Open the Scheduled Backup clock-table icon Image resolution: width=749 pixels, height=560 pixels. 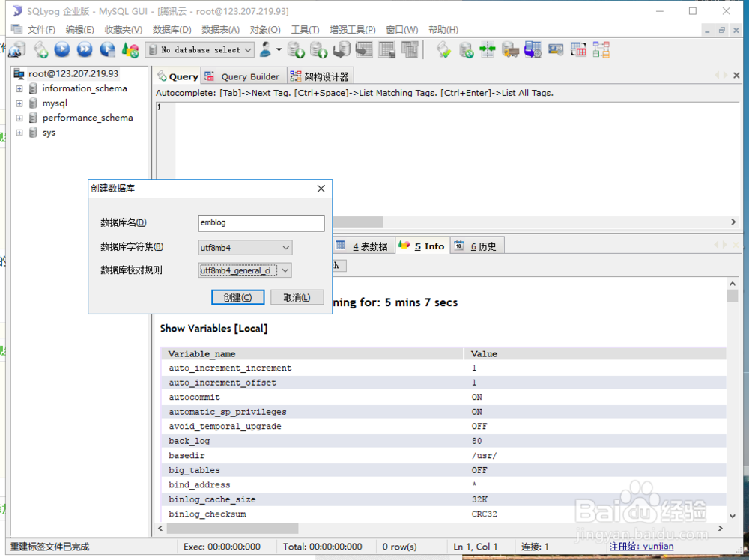click(x=533, y=49)
